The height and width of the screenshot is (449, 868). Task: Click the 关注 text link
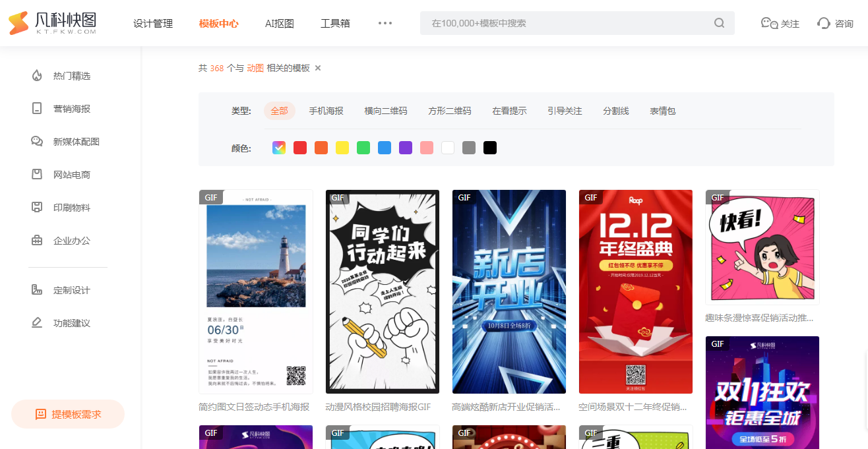pos(790,24)
